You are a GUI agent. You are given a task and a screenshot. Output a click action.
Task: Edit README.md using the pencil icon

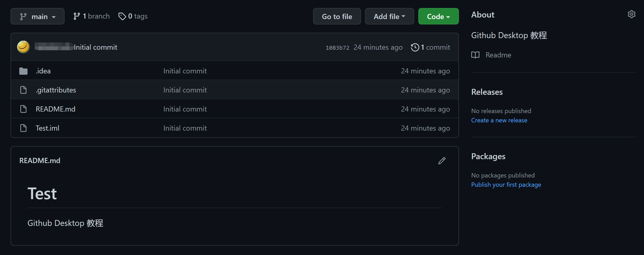coord(442,161)
